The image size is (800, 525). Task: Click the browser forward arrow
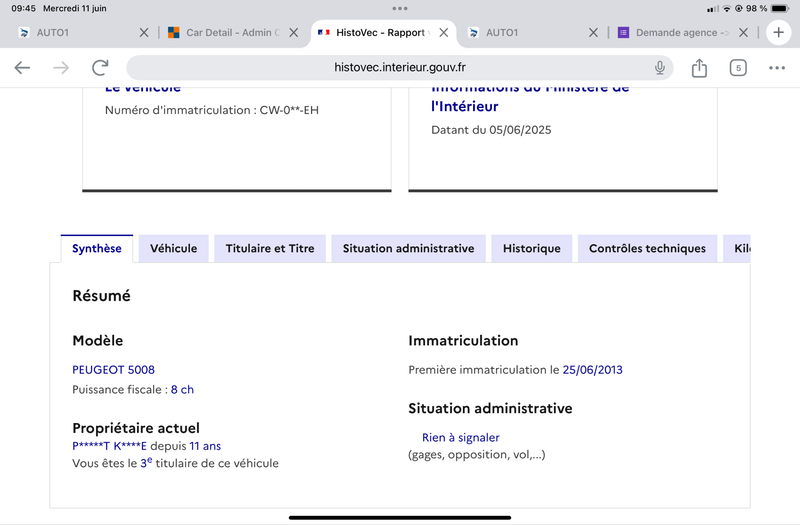[61, 67]
